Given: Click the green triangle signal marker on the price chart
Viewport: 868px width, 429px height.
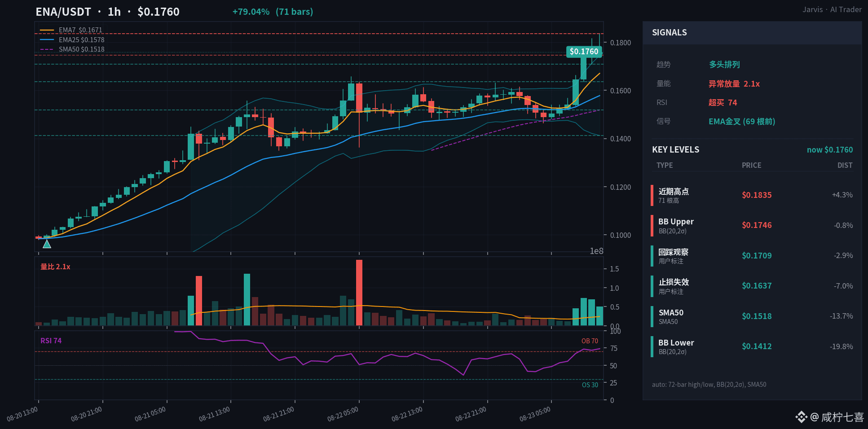Looking at the screenshot, I should [47, 244].
